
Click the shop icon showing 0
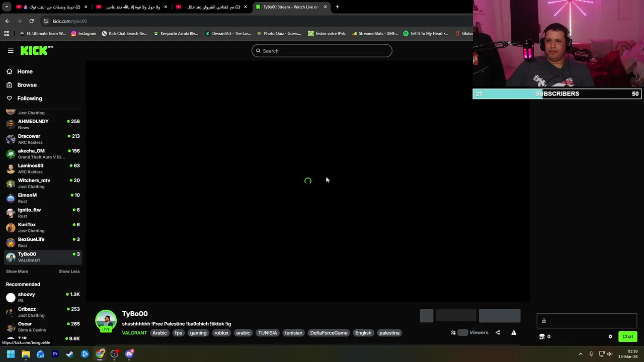click(x=542, y=337)
